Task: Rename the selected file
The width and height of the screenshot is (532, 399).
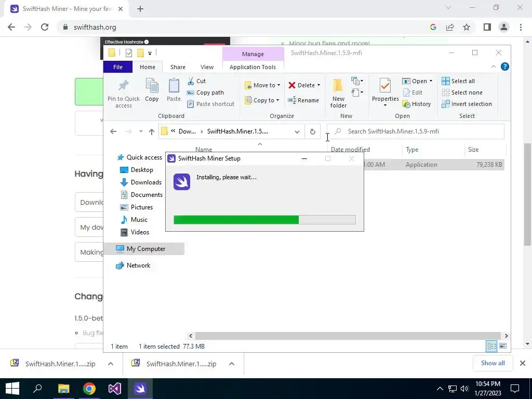Action: coord(303,100)
